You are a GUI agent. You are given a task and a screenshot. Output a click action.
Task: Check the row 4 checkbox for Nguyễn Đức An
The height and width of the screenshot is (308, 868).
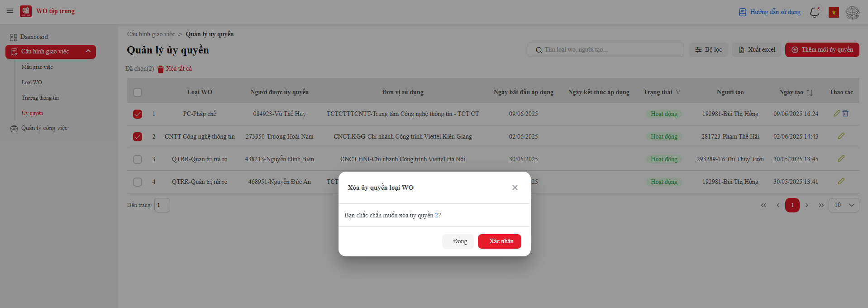coord(138,182)
